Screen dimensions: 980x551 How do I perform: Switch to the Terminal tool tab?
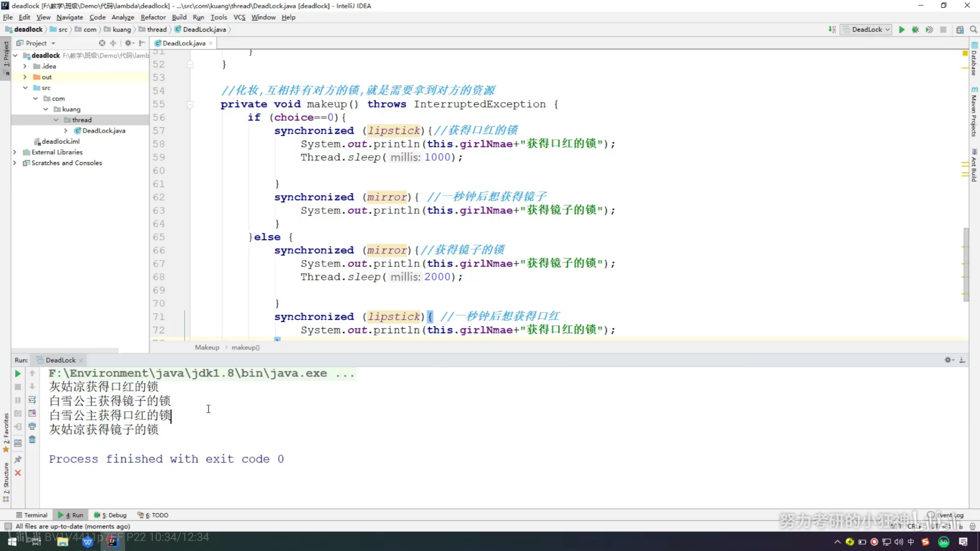(32, 515)
